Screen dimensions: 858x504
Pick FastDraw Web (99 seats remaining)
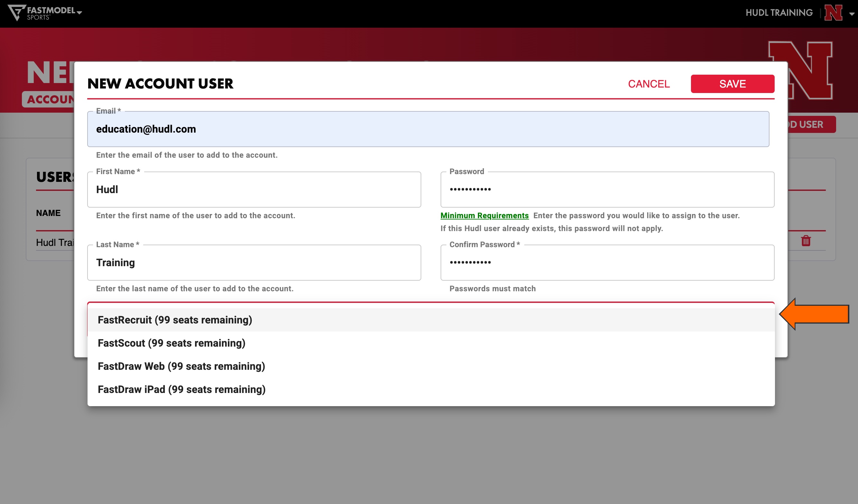click(x=431, y=366)
